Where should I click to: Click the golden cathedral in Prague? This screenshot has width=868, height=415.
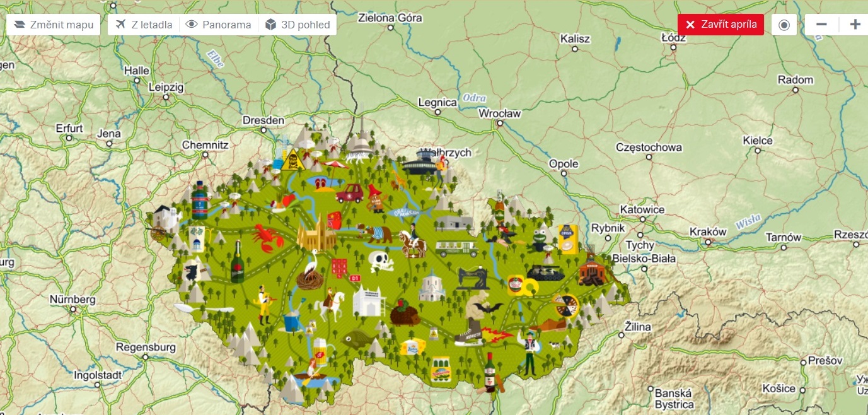[316, 233]
